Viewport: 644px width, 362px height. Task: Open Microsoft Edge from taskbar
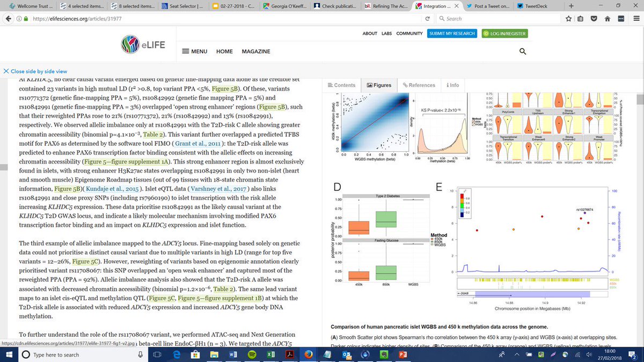[178, 354]
